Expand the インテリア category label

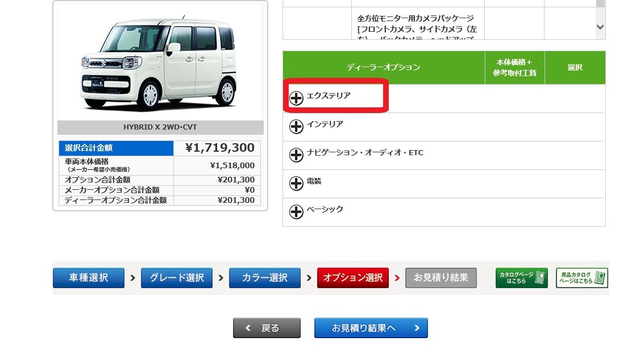[325, 124]
